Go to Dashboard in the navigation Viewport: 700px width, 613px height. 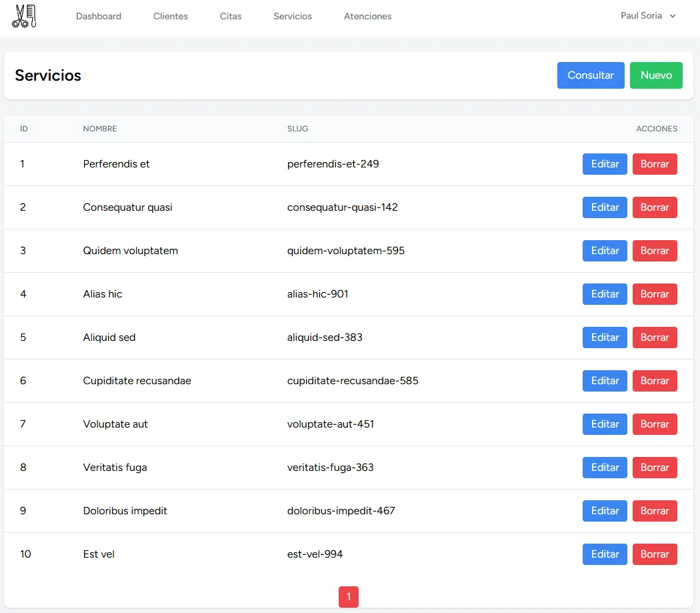pos(99,16)
